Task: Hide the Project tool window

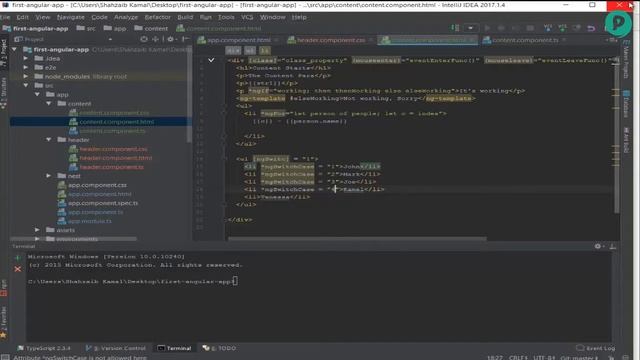Action: coord(185,39)
